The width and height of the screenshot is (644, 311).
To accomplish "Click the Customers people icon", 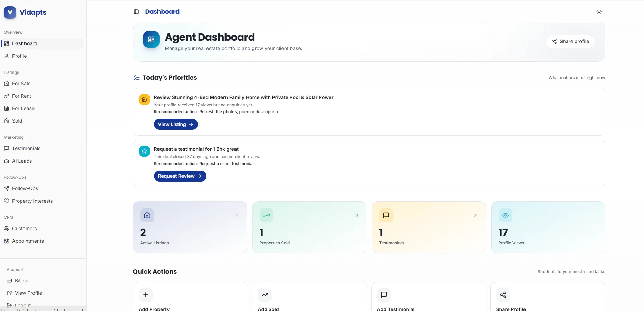I will 7,229.
